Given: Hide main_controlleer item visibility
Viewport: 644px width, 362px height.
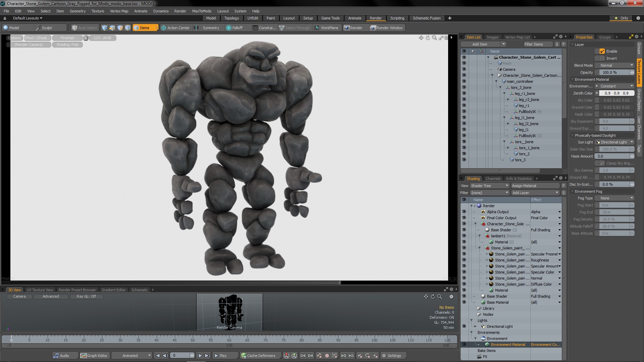Looking at the screenshot, I should coord(464,81).
